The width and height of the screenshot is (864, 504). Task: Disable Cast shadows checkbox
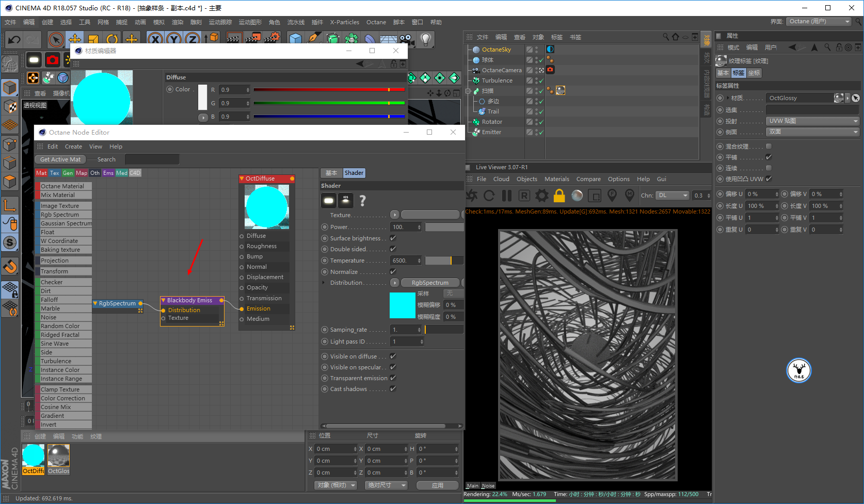click(393, 389)
